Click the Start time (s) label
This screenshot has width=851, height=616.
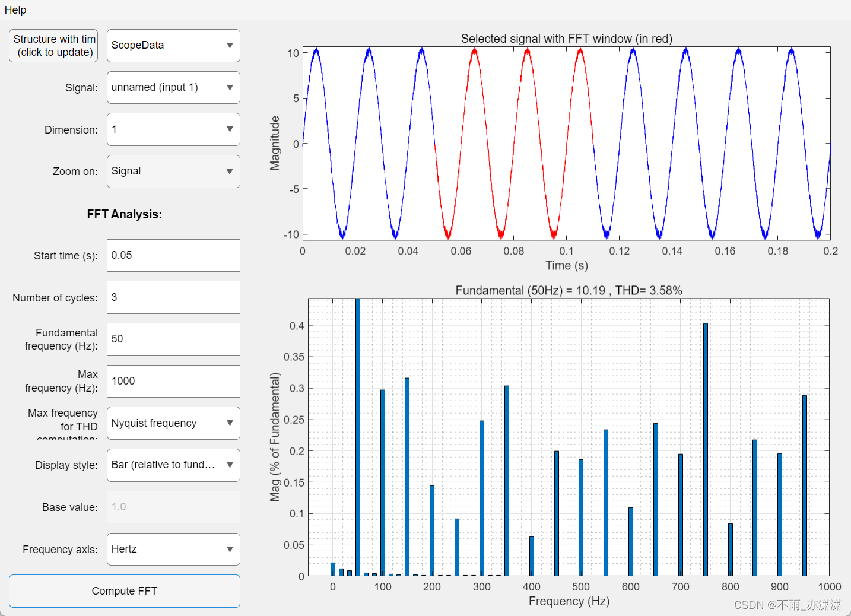[66, 256]
